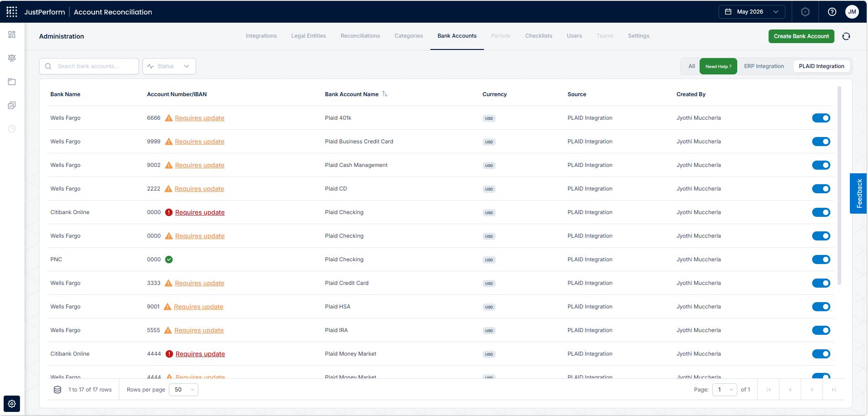Open the Feedback side tab
This screenshot has width=868, height=416.
point(858,193)
